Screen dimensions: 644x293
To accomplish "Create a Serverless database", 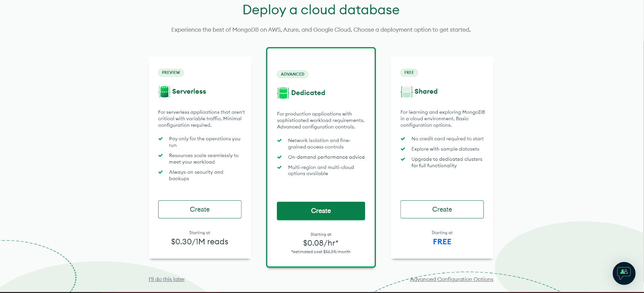I will click(200, 209).
